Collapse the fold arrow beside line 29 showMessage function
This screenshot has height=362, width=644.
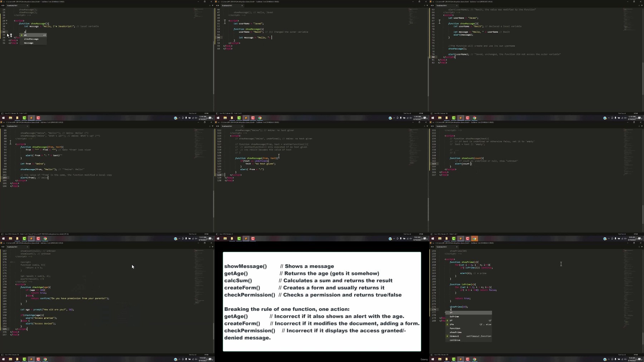[7, 24]
